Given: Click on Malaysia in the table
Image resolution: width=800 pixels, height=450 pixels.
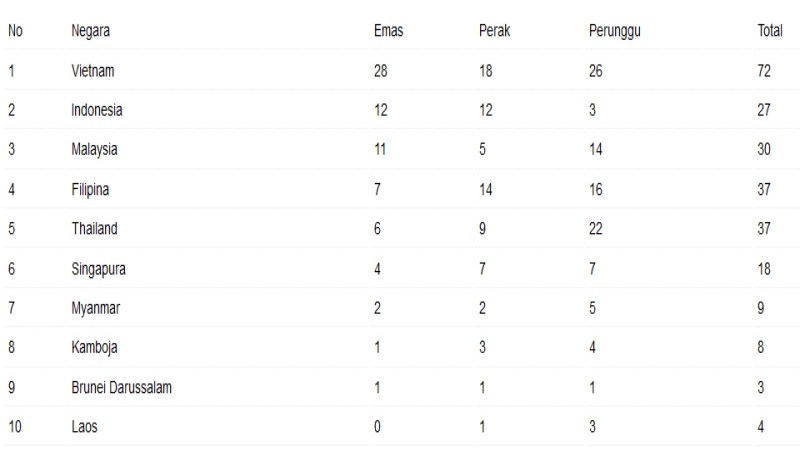Looking at the screenshot, I should 95,150.
